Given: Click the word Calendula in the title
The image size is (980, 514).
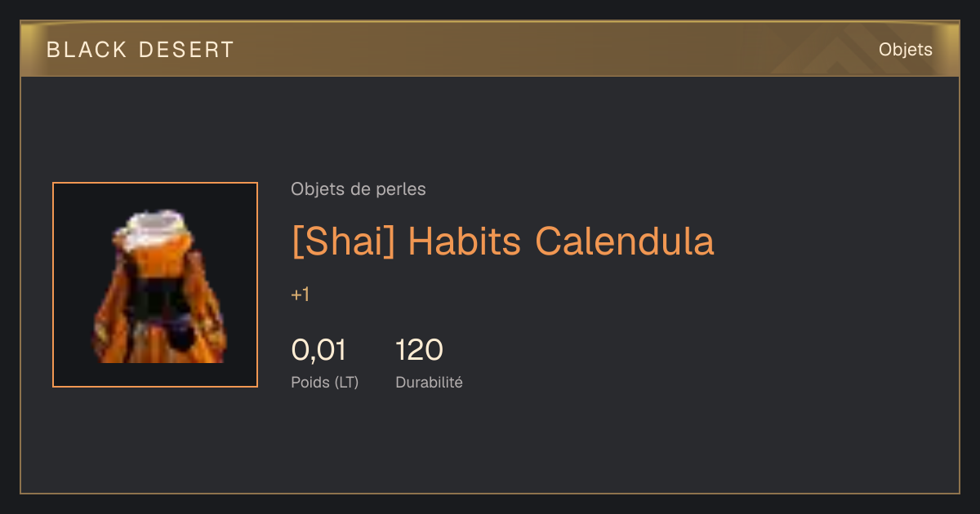Looking at the screenshot, I should (x=625, y=241).
